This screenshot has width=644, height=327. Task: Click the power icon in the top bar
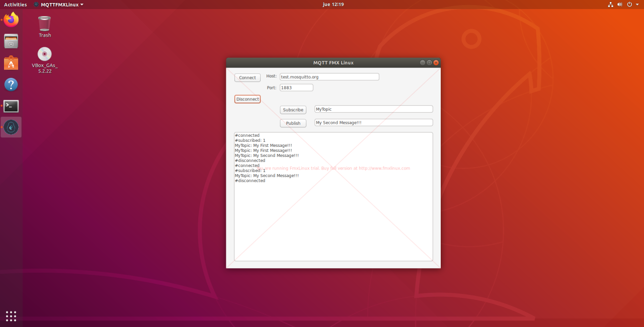629,5
